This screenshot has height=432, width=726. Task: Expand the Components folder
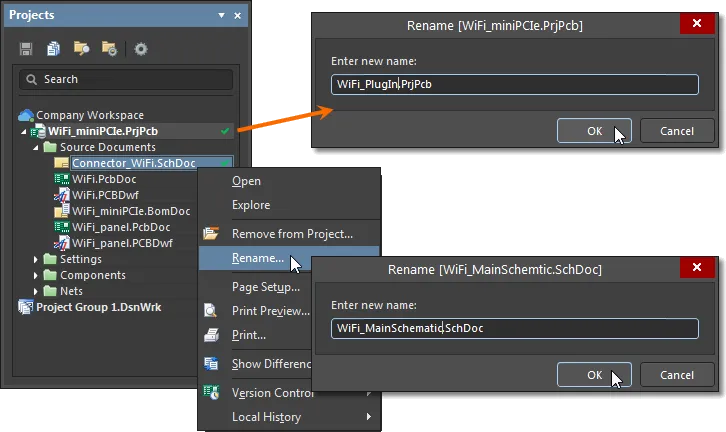[36, 275]
